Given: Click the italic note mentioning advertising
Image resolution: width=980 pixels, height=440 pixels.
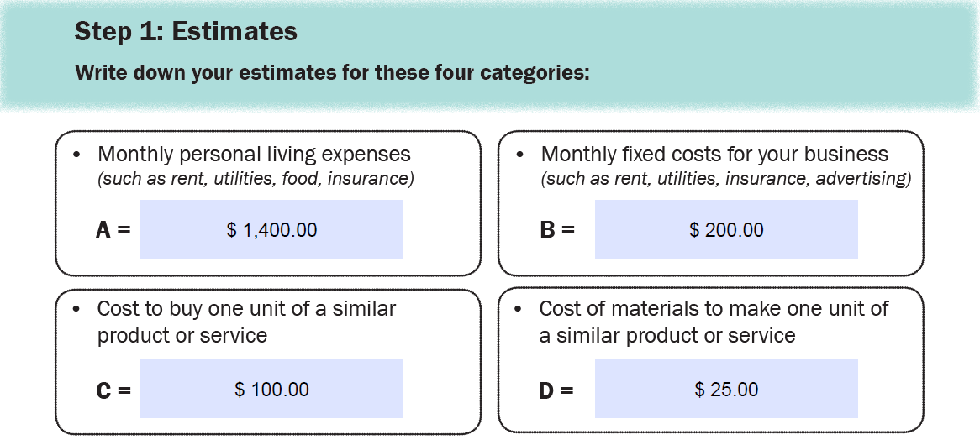Looking at the screenshot, I should coord(726,178).
